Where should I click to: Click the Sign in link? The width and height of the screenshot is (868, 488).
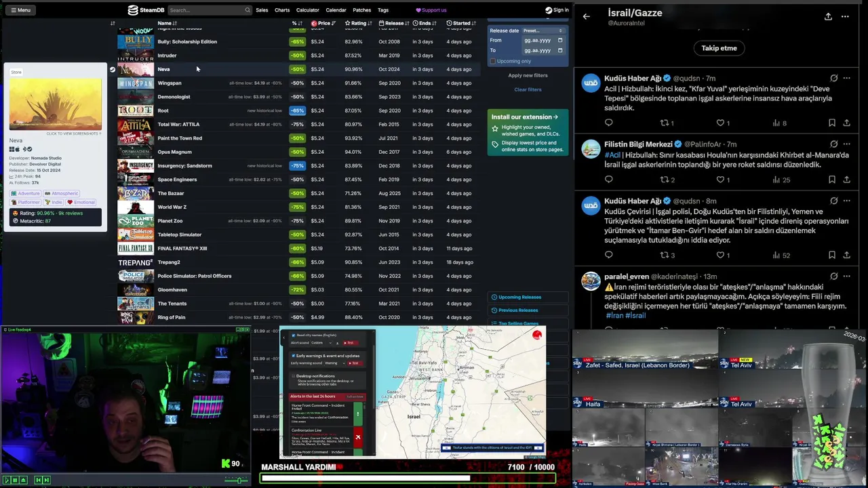point(557,10)
